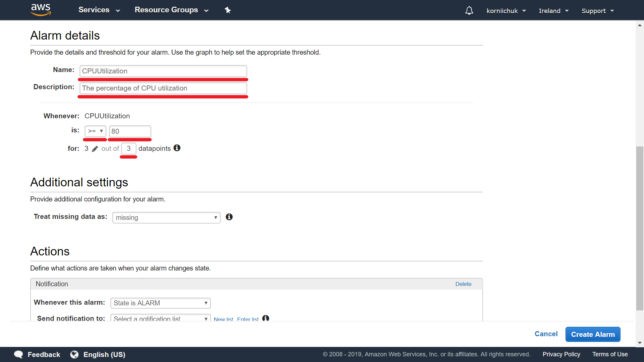Click Delete link in Notification panel
This screenshot has height=362, width=644.
pos(463,284)
